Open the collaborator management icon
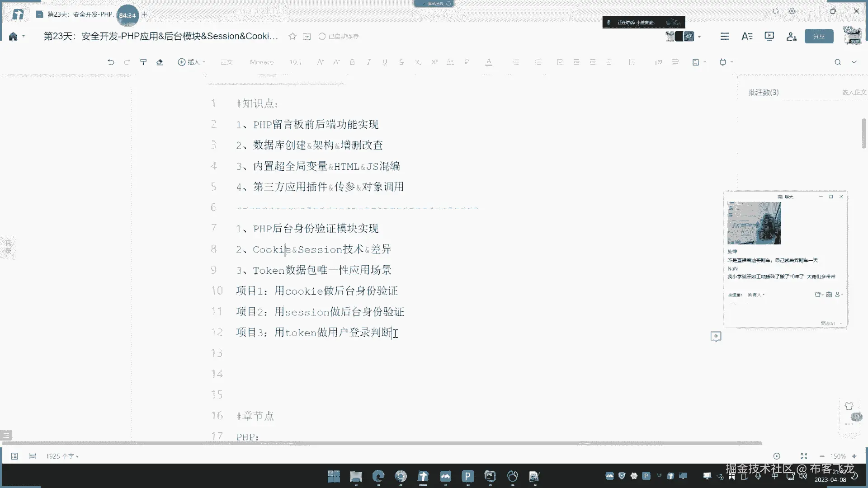The width and height of the screenshot is (868, 488). coord(791,37)
